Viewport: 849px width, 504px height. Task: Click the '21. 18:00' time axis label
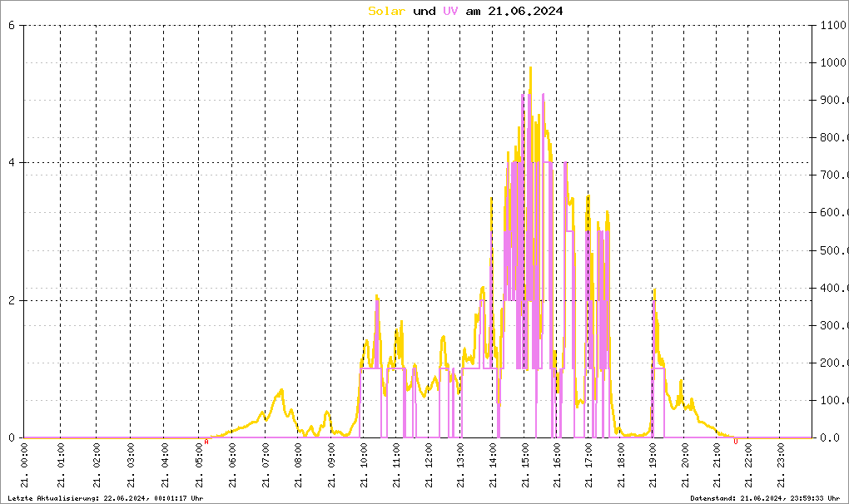pyautogui.click(x=620, y=465)
